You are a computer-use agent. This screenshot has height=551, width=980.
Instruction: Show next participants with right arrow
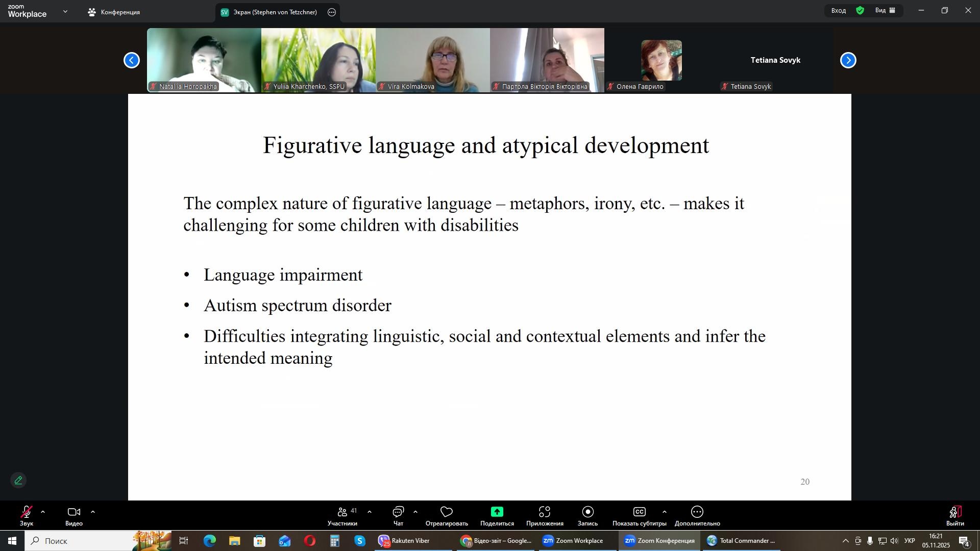tap(848, 61)
